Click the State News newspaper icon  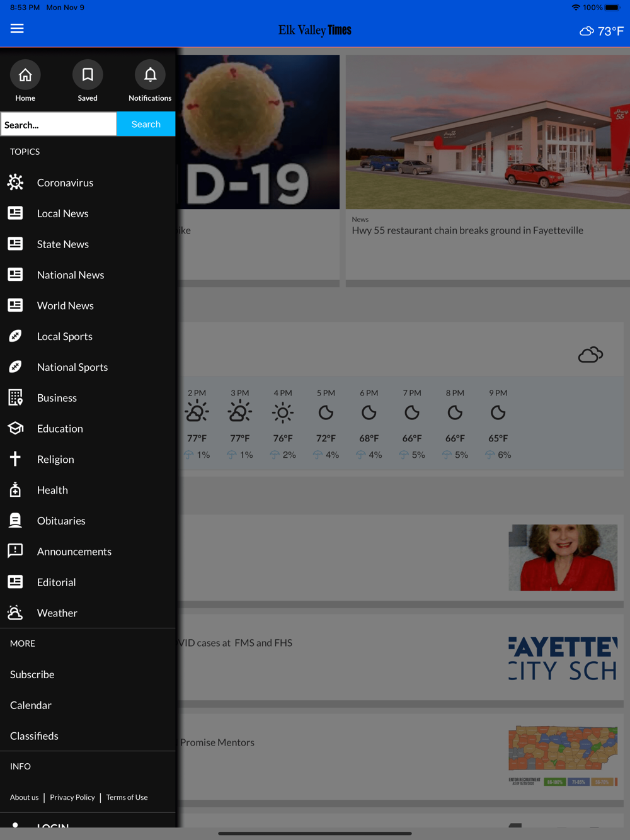[x=15, y=244]
